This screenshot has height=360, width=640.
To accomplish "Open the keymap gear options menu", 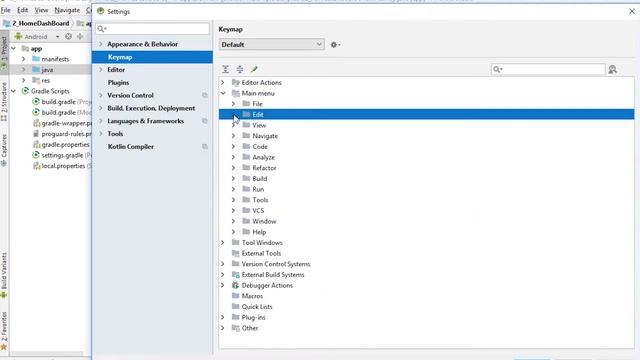I will click(x=335, y=45).
